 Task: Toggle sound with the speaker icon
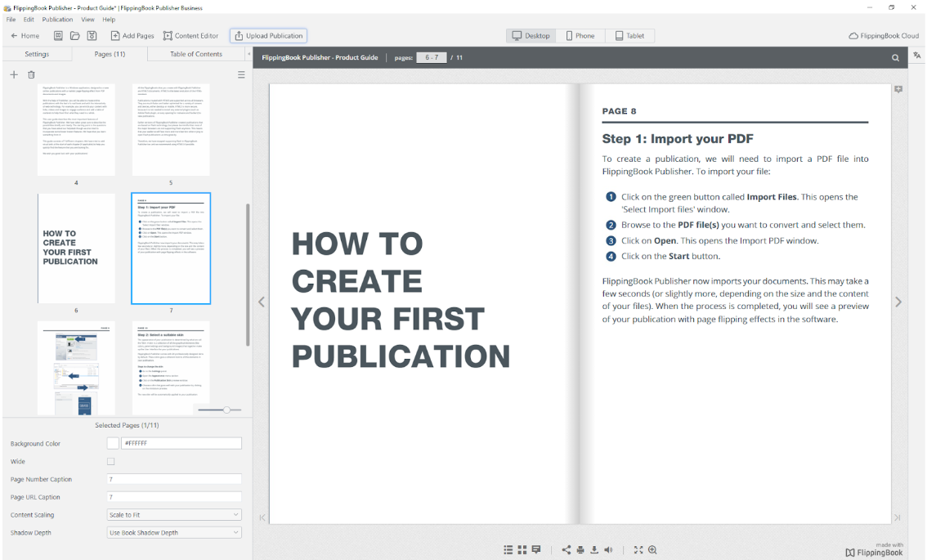click(x=609, y=550)
